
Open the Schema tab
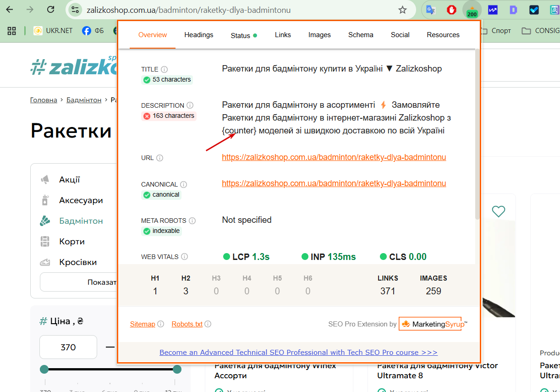click(361, 35)
